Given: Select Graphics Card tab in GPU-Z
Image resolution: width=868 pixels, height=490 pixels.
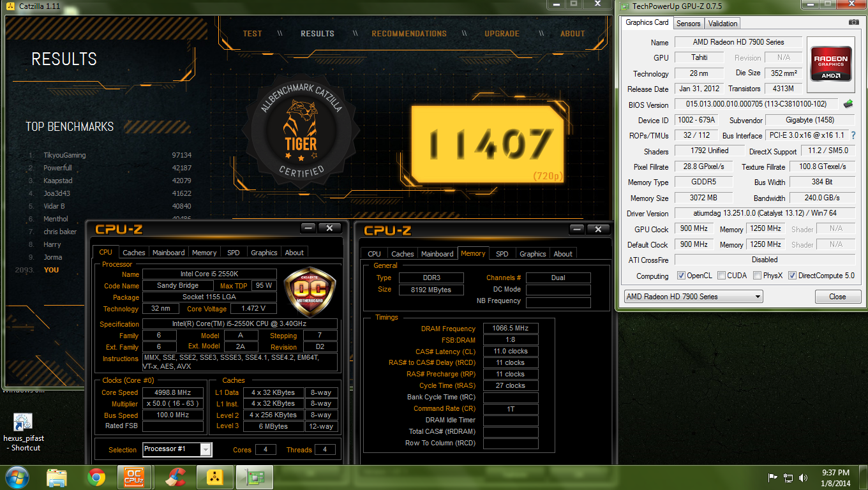Looking at the screenshot, I should click(x=647, y=22).
